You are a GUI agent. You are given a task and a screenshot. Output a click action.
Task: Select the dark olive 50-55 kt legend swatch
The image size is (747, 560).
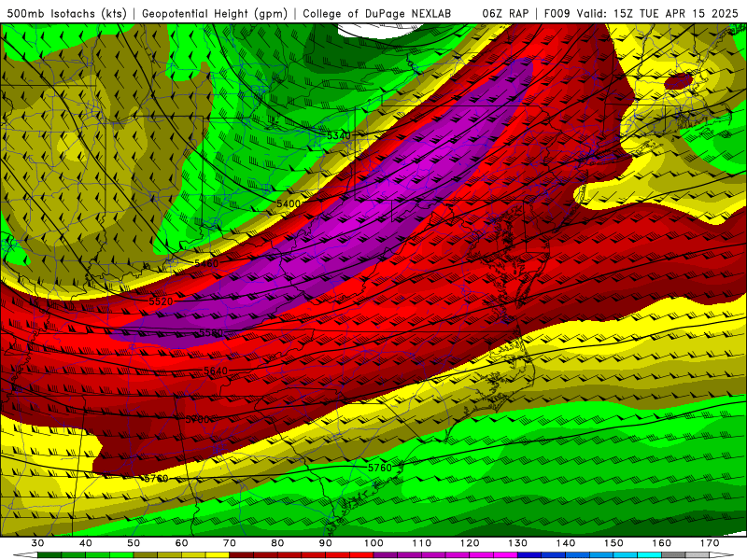pyautogui.click(x=146, y=555)
